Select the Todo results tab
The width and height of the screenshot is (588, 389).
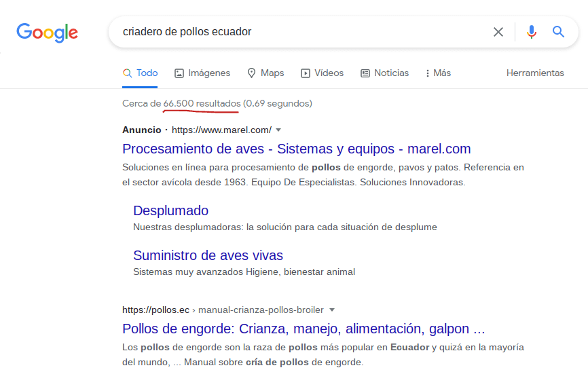[x=140, y=73]
